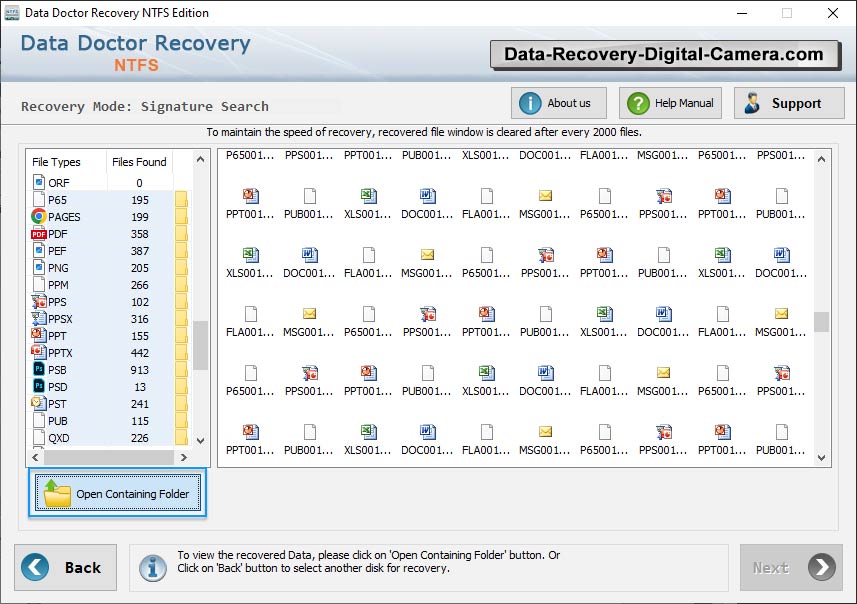Open the About us info button
Screen dimensions: 857x604
[559, 103]
